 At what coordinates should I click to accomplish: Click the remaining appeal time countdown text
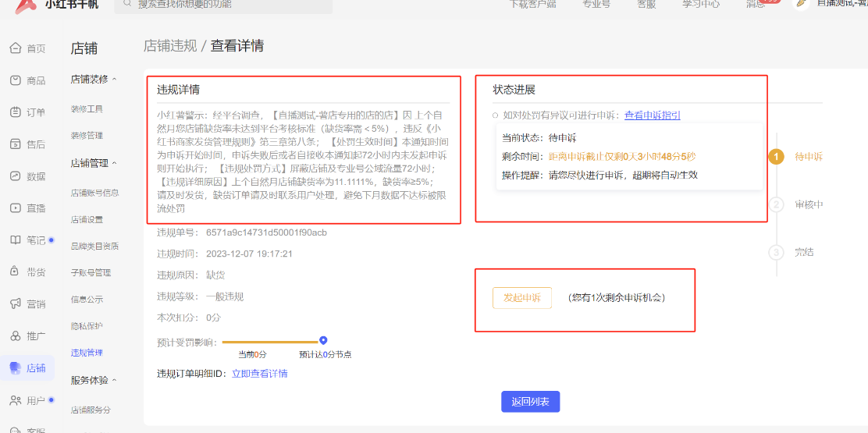pos(622,157)
